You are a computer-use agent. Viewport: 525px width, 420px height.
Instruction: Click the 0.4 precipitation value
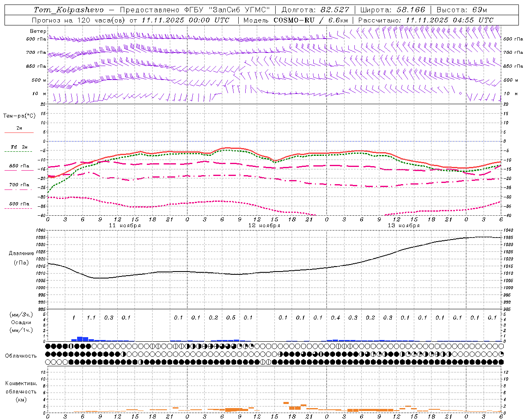pos(335,317)
